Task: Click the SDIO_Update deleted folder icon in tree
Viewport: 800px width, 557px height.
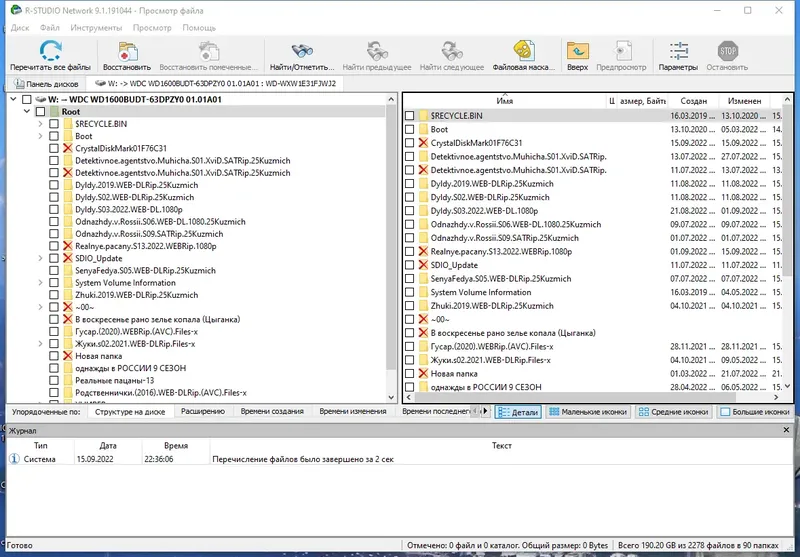Action: [67, 258]
